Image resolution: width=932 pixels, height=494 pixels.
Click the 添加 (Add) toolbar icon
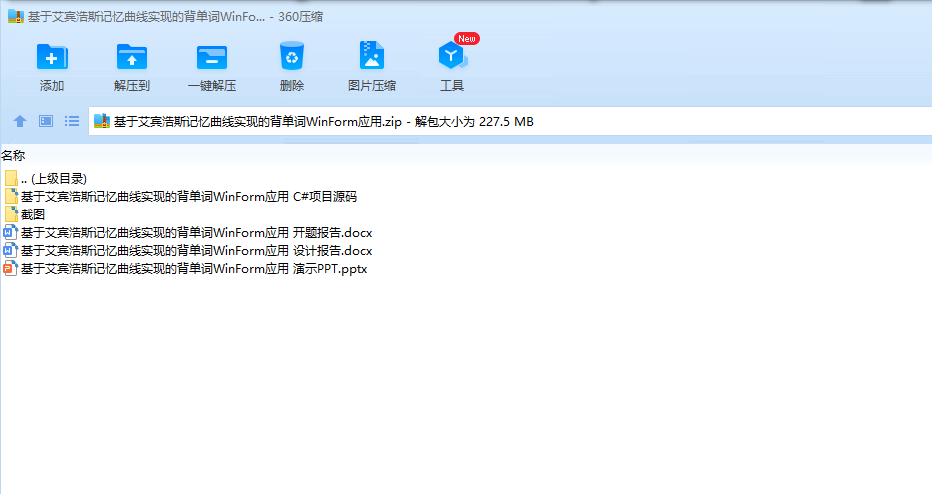coord(52,56)
